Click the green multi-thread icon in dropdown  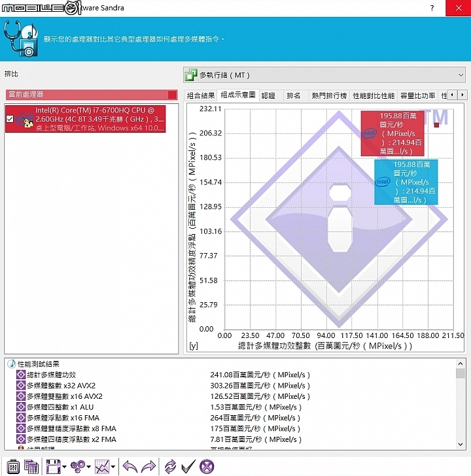click(x=191, y=75)
